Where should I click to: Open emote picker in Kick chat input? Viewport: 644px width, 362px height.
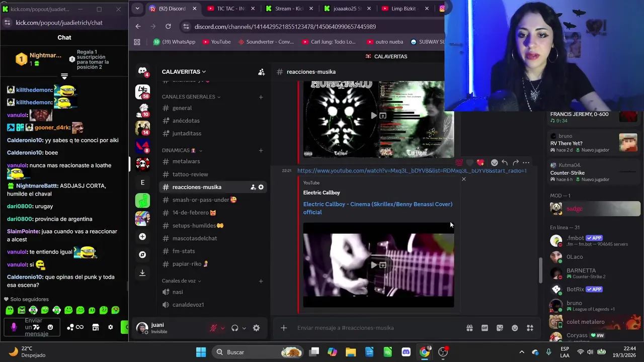50,327
